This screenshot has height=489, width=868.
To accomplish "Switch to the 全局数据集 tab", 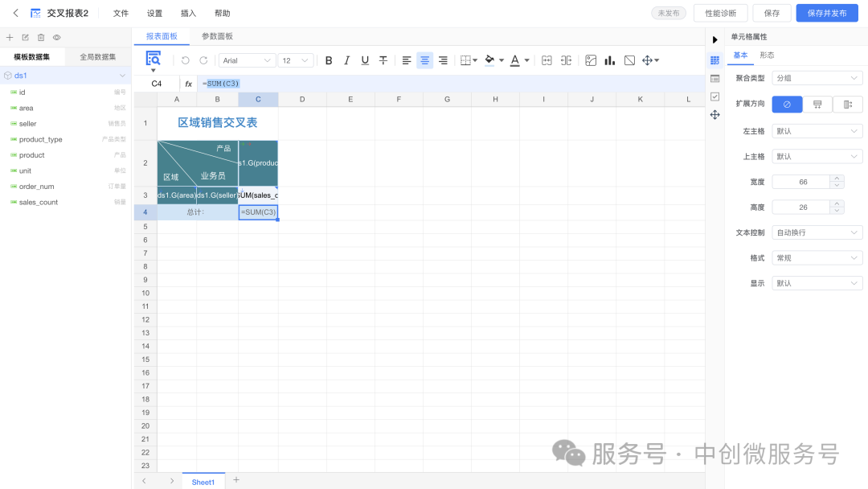I will 98,56.
